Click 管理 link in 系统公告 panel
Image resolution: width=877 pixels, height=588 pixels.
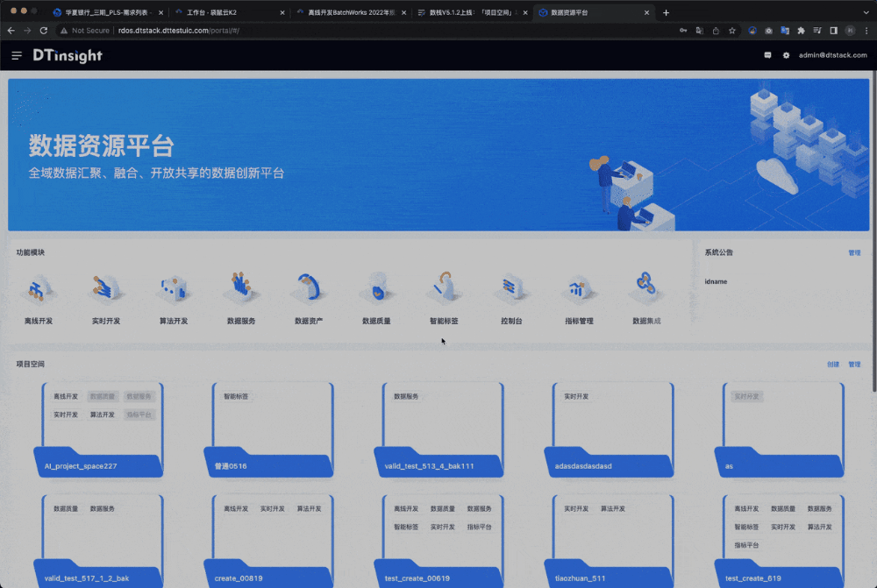(x=853, y=252)
